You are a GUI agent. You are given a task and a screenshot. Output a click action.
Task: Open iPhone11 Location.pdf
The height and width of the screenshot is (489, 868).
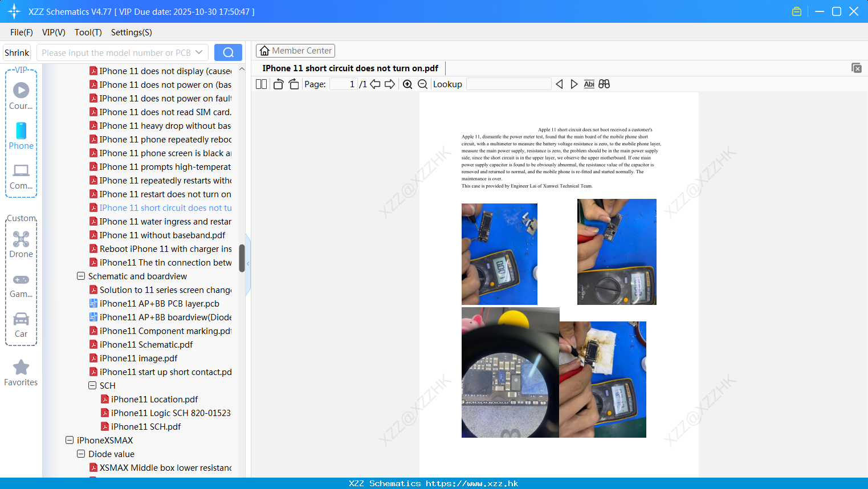pos(154,399)
